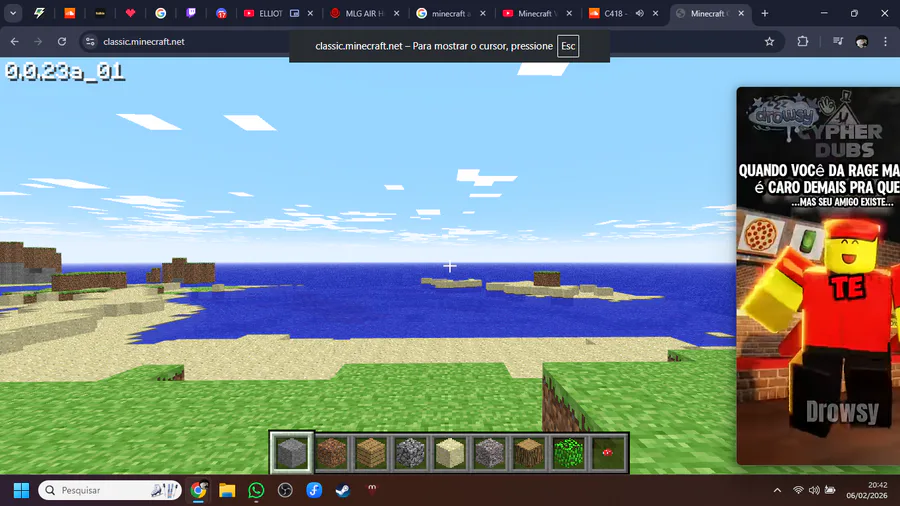Switch to pinned lightning bolt tab
This screenshot has height=506, width=900.
39,13
